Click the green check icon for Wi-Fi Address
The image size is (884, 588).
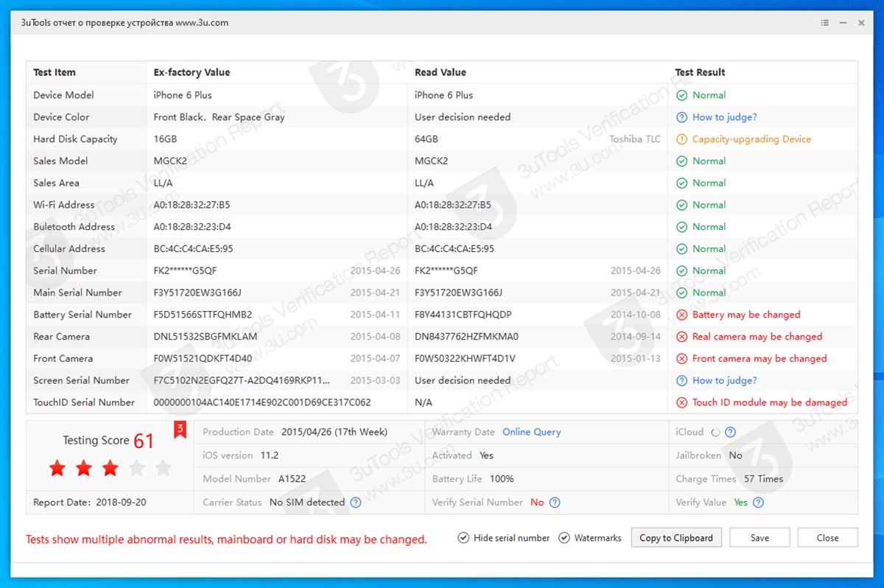(x=681, y=205)
